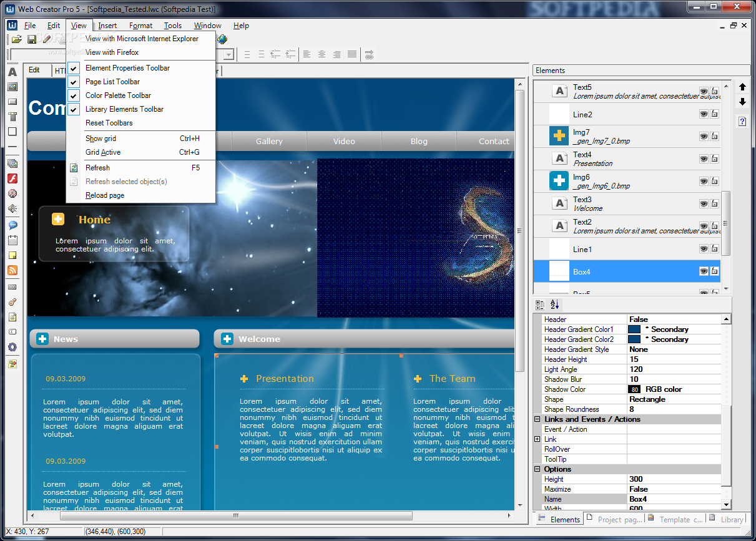Align text left in format toolbar
This screenshot has width=756, height=541.
pos(307,54)
